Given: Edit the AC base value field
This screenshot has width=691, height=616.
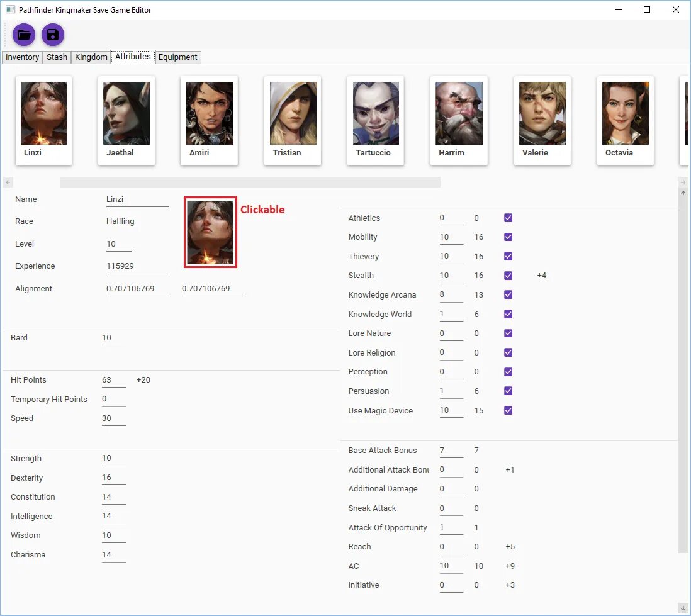Looking at the screenshot, I should 451,566.
